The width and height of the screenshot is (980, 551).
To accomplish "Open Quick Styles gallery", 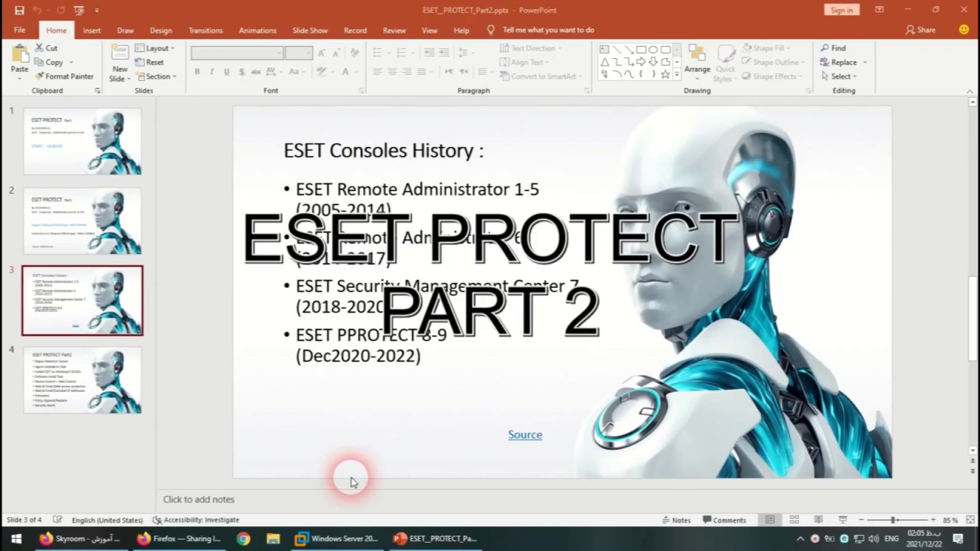I will [725, 63].
